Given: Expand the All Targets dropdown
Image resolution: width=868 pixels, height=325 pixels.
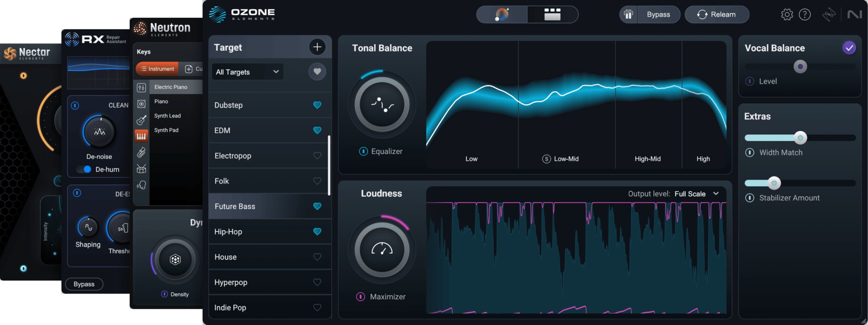Looking at the screenshot, I should (247, 72).
